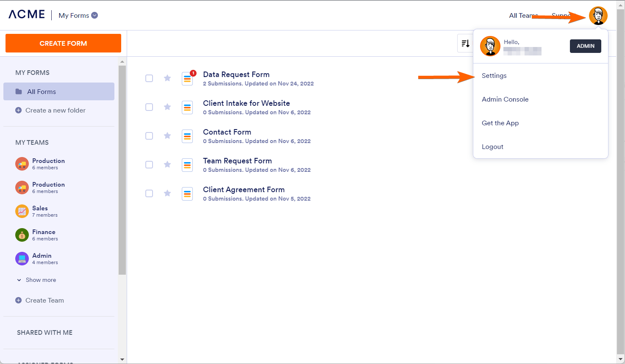Viewport: 625px width, 364px height.
Task: Choose Logout in the account menu
Action: click(492, 147)
